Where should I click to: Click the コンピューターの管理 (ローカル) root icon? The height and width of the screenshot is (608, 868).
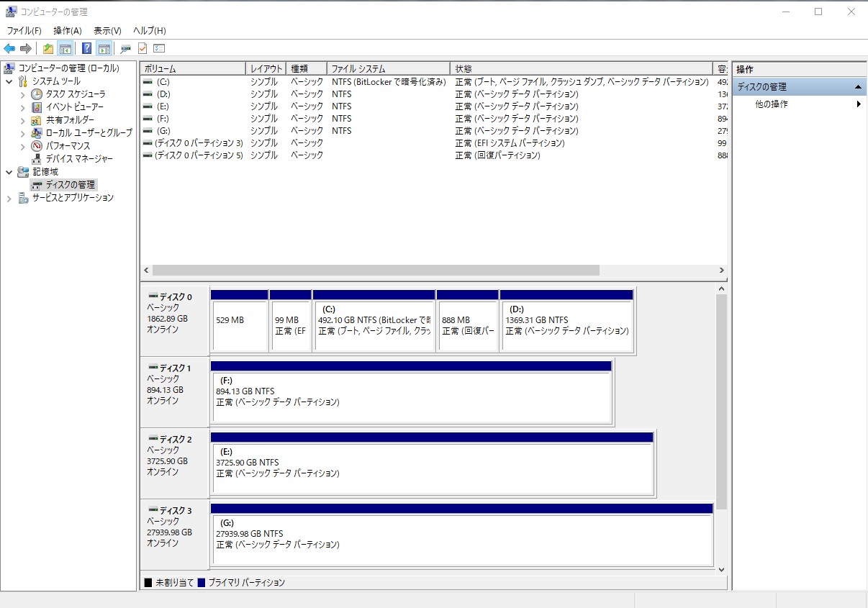click(x=9, y=68)
